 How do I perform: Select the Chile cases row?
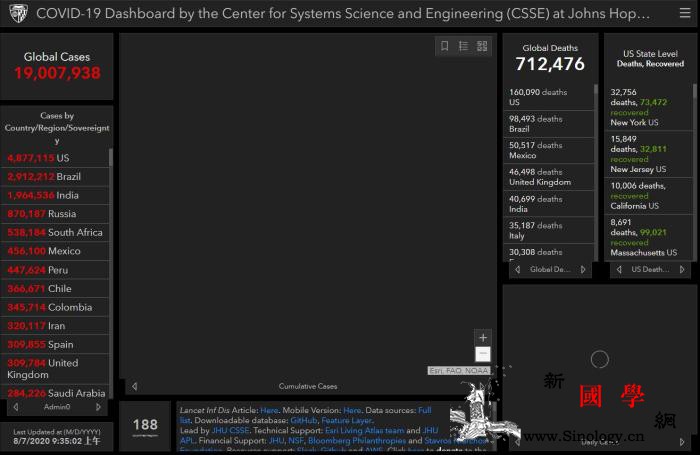pos(55,289)
